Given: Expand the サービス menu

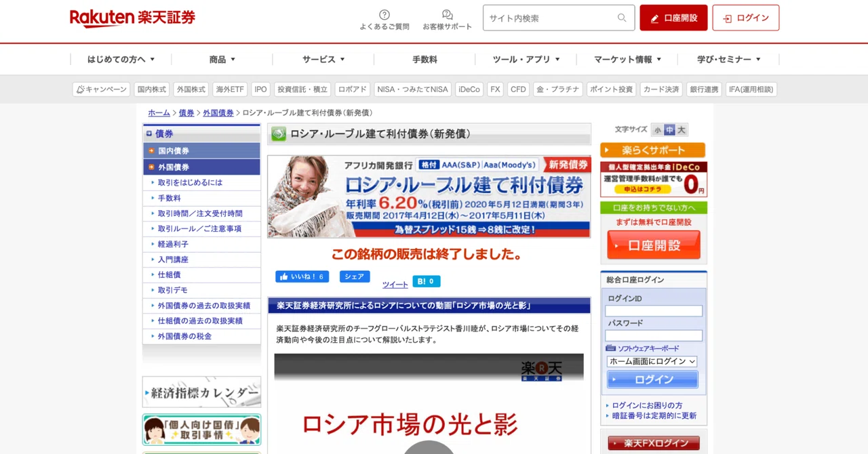Looking at the screenshot, I should click(x=323, y=60).
